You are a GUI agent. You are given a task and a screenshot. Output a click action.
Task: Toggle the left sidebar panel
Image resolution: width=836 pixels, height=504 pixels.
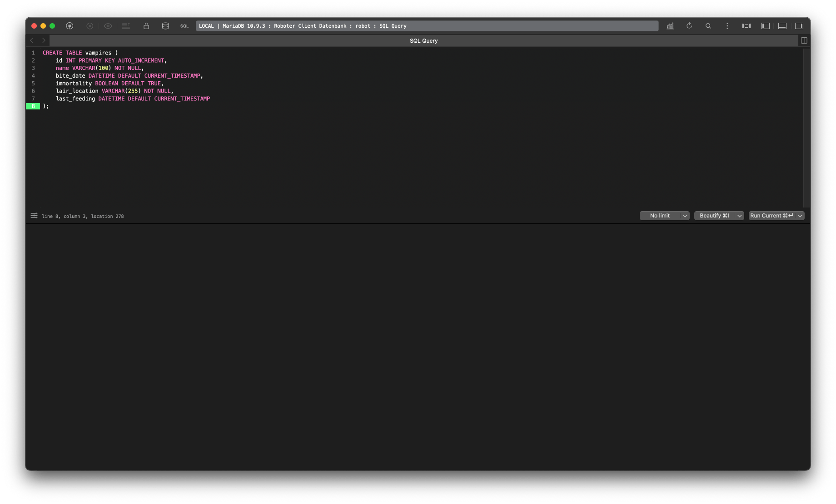765,26
